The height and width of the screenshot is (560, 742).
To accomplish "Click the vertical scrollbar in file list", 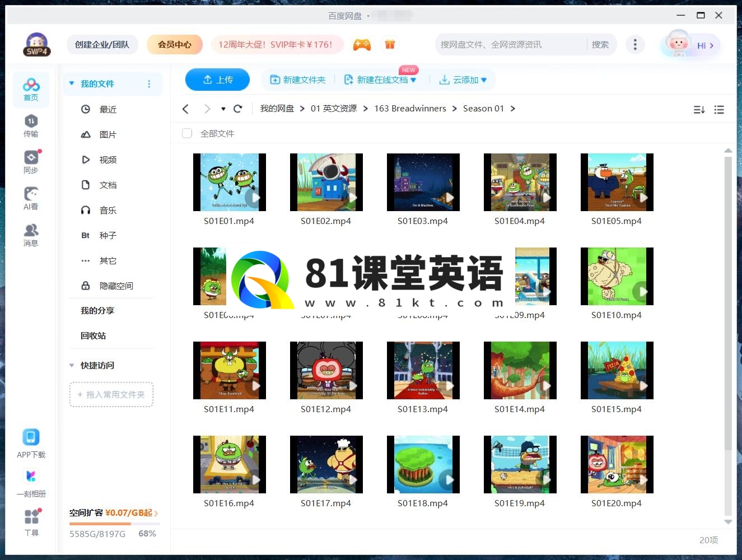I will 728,302.
